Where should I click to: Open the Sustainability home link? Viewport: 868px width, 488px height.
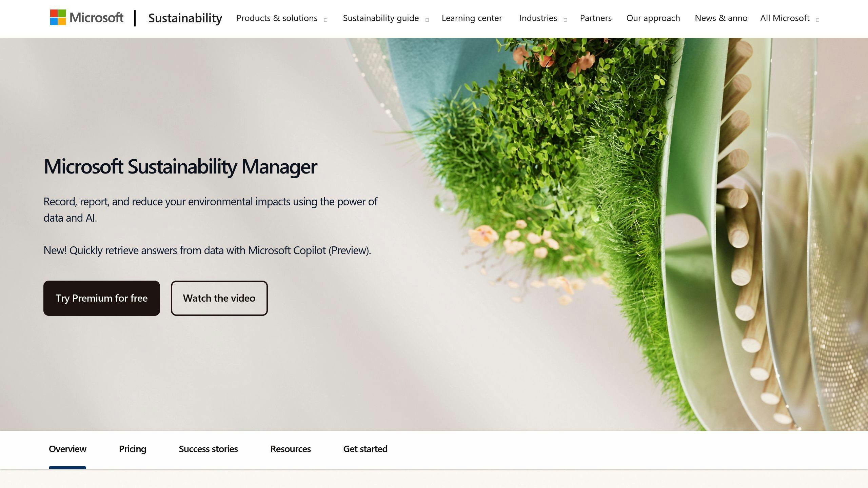pyautogui.click(x=185, y=18)
